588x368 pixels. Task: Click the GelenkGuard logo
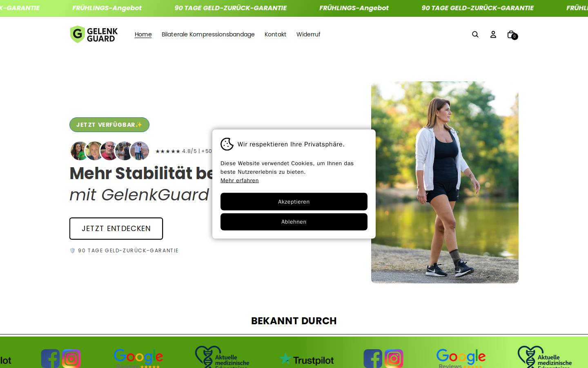94,34
